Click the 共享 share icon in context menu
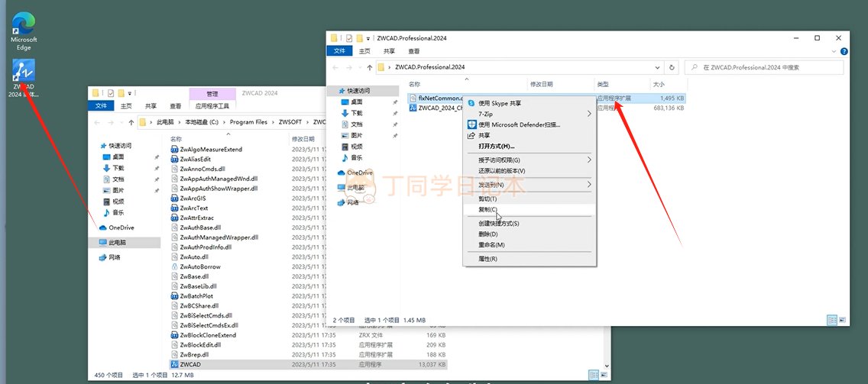The image size is (868, 384). coord(471,136)
